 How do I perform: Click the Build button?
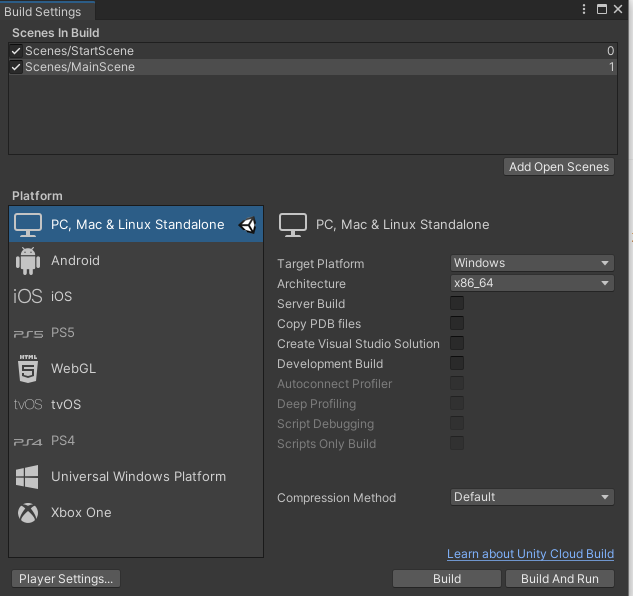(447, 579)
